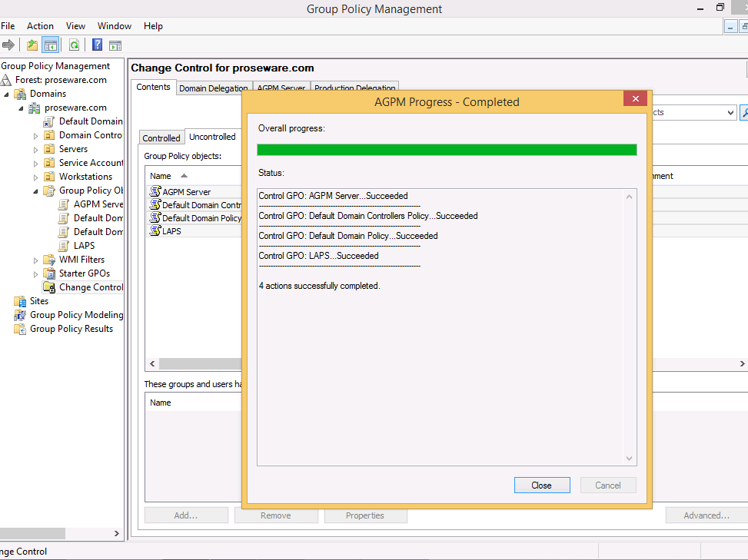Image resolution: width=748 pixels, height=560 pixels.
Task: Expand the WMI Filters tree node
Action: [36, 260]
